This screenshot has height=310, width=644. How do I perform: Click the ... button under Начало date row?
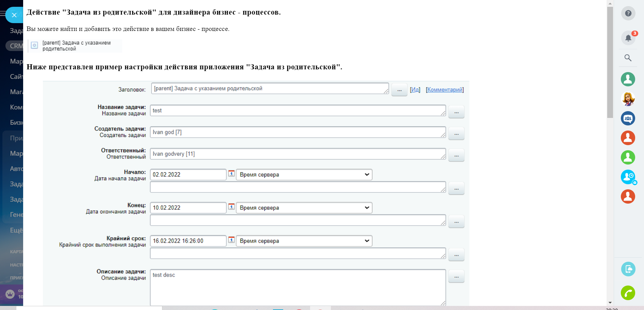456,188
